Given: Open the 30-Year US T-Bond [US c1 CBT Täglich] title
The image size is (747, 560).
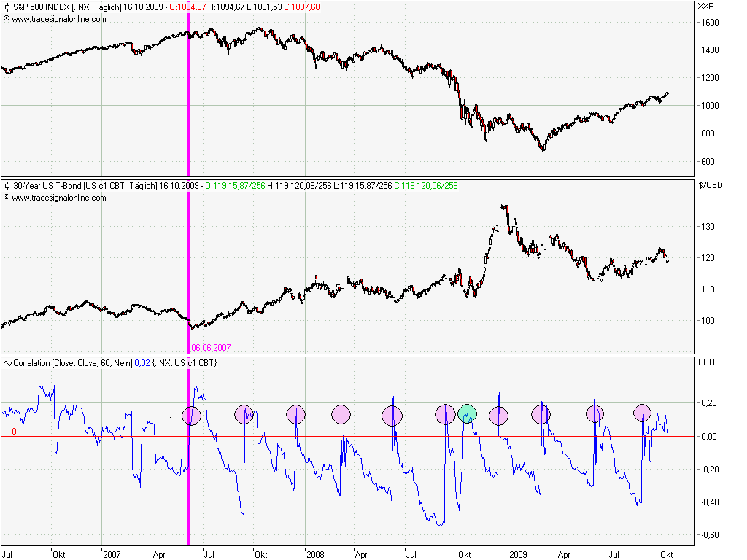Looking at the screenshot, I should 85,186.
